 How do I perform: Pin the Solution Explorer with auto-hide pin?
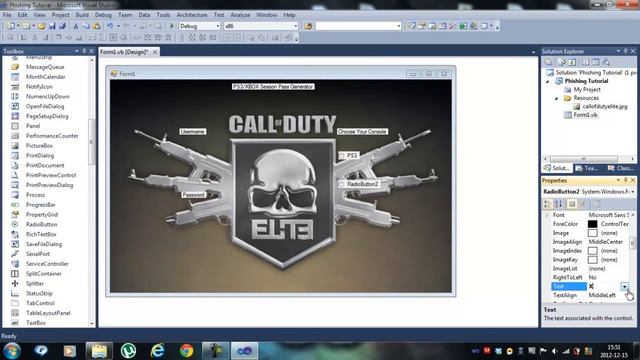(x=625, y=51)
